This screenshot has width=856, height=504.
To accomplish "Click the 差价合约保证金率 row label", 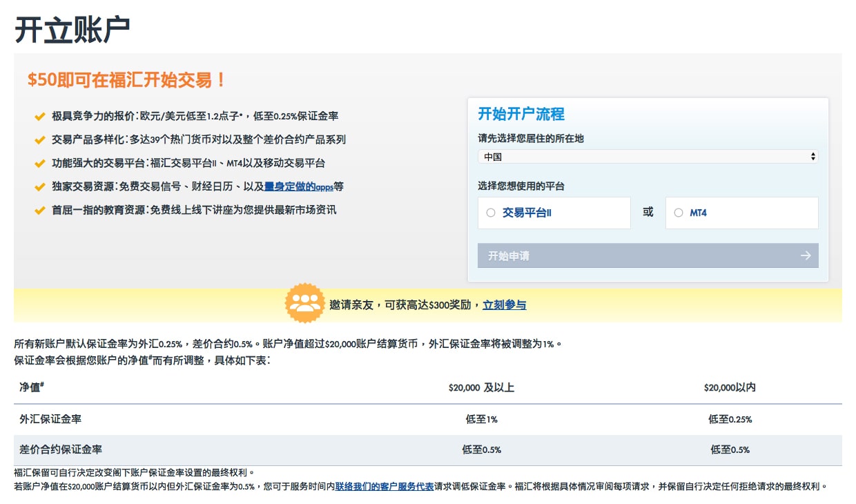I will click(x=61, y=449).
